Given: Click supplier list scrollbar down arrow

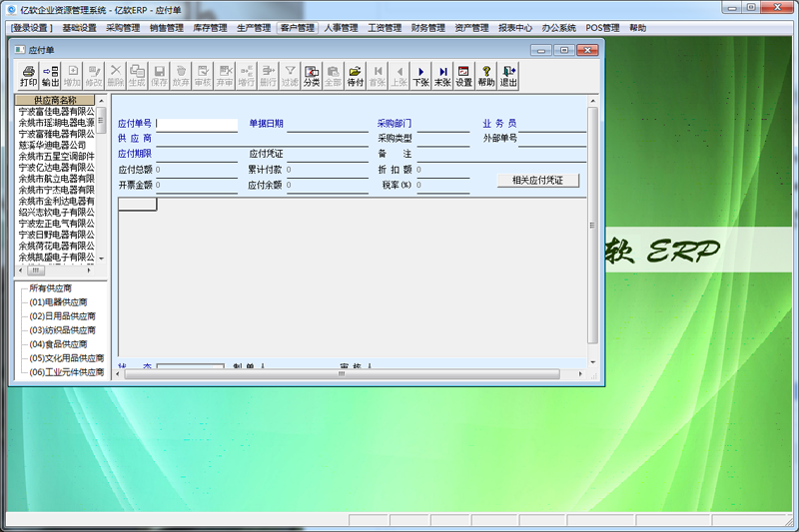Looking at the screenshot, I should (101, 258).
